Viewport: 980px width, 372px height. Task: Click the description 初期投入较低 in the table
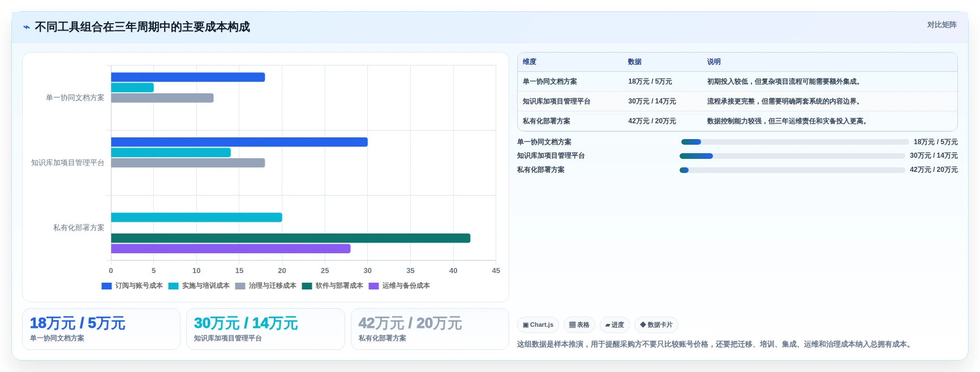[x=785, y=82]
